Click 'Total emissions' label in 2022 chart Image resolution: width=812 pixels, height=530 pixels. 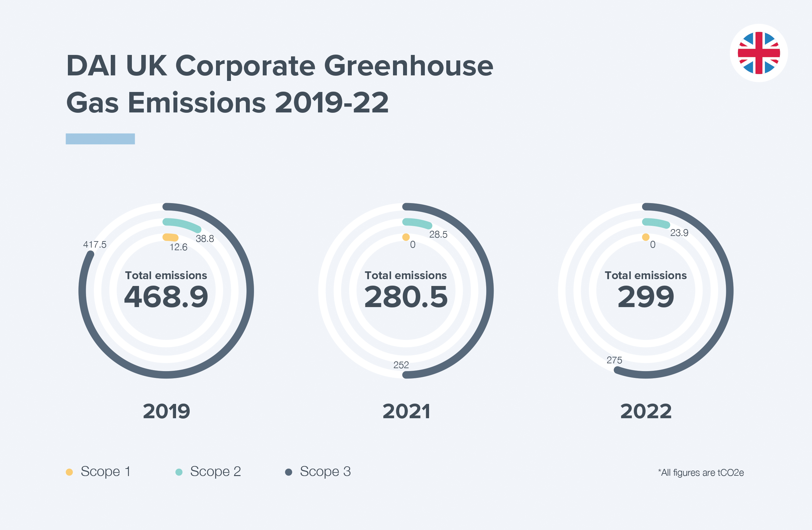(x=646, y=276)
